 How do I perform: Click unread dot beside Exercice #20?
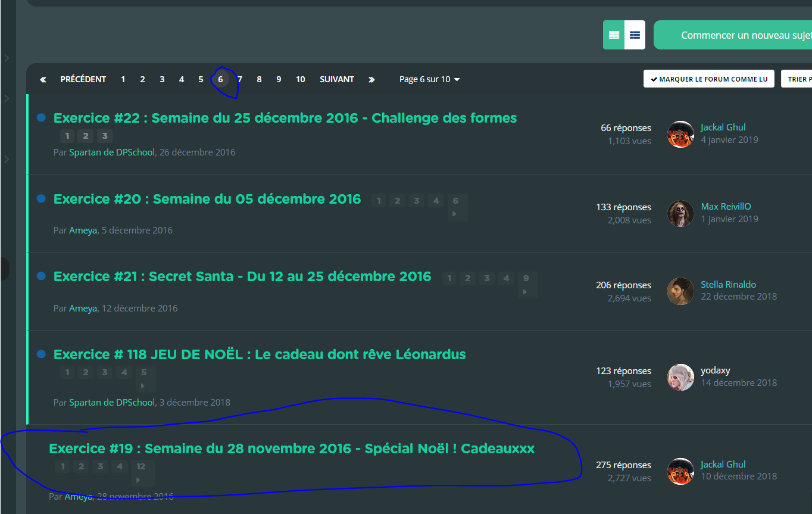point(41,198)
